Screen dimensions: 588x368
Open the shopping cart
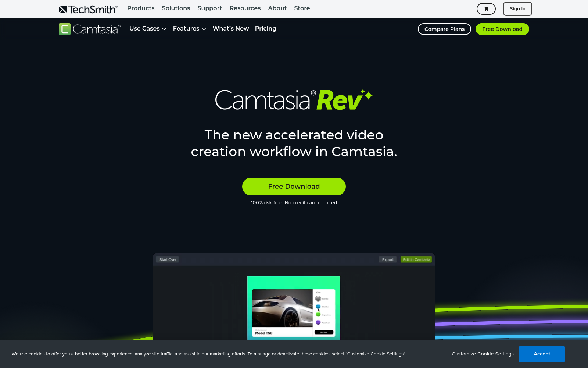(486, 9)
